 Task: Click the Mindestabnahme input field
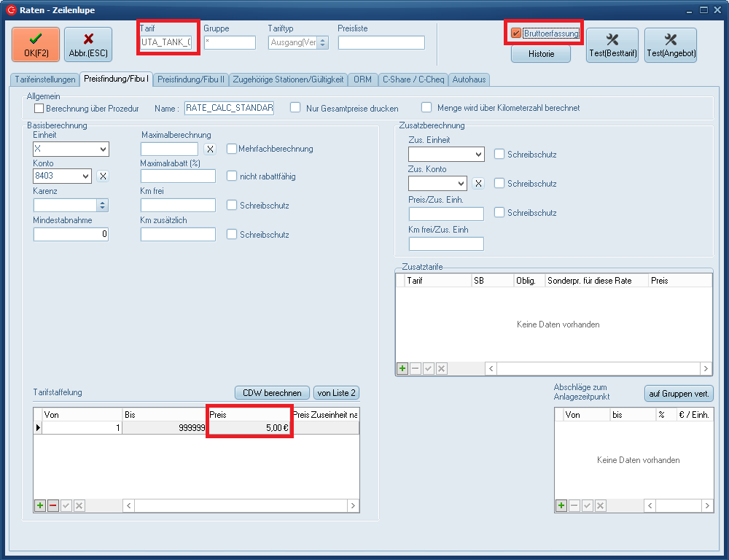71,234
